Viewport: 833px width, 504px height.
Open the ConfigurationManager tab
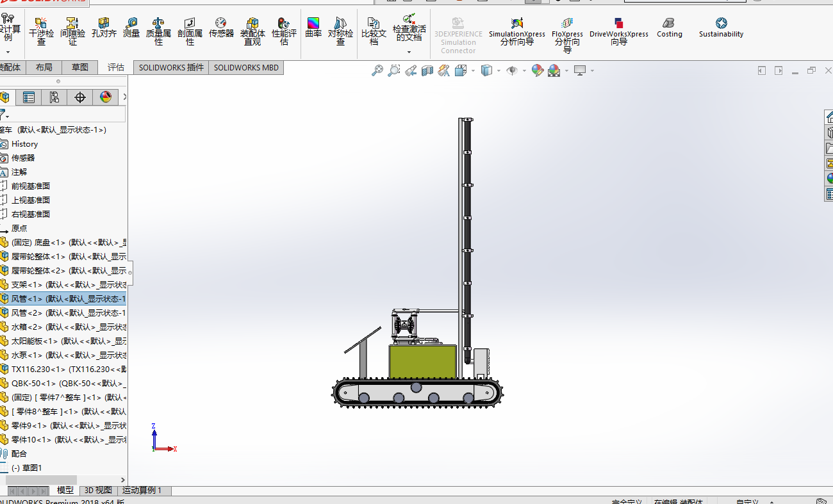[x=54, y=97]
